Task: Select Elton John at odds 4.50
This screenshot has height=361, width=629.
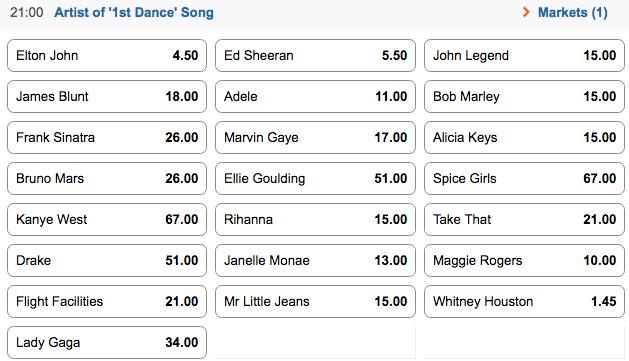Action: [x=107, y=55]
